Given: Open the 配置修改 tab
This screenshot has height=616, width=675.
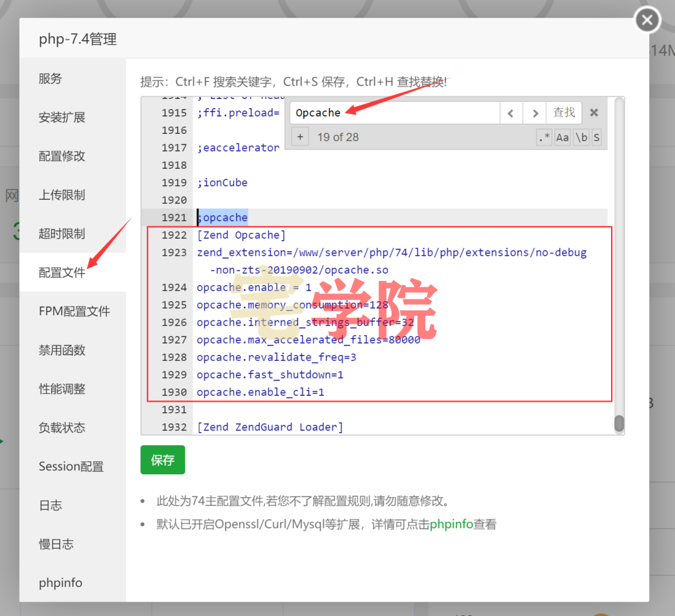Looking at the screenshot, I should (x=73, y=156).
